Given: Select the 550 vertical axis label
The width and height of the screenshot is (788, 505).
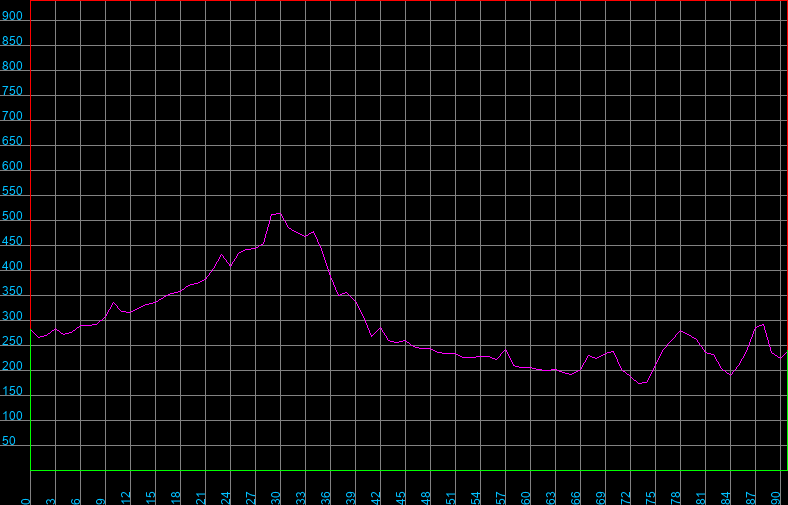Looking at the screenshot, I should [12, 191].
